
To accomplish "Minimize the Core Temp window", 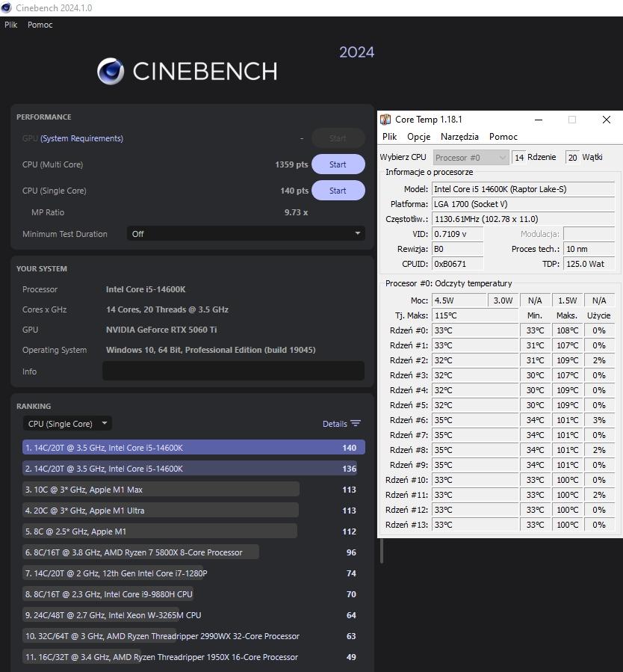I will (x=538, y=120).
